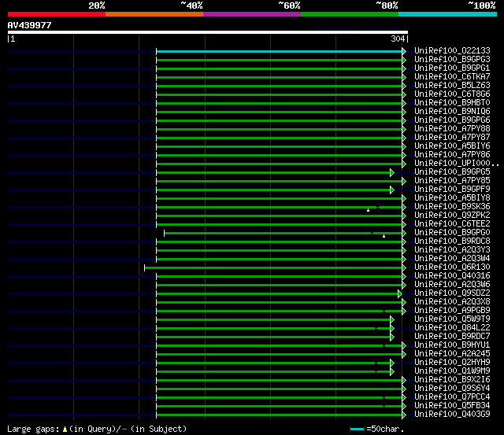This screenshot has width=504, height=435.
Task: Click the UniRef100_B9RDC7 label
Action: pos(452,337)
